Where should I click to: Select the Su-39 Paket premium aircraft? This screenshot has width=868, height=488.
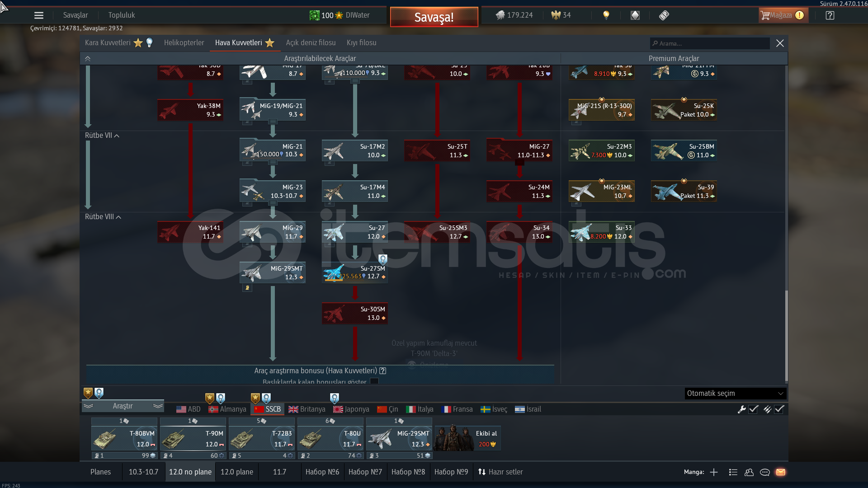[684, 192]
